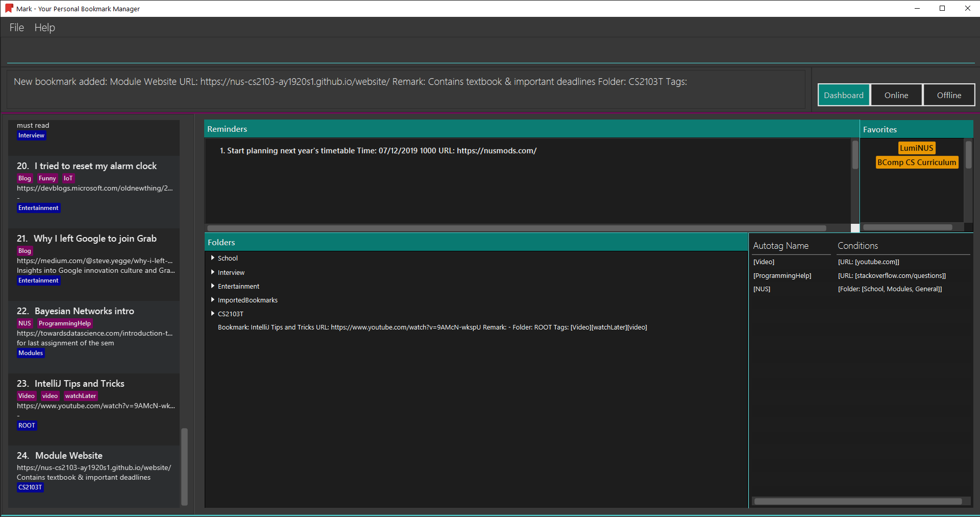
Task: Click the medium.com steve.yegge URL
Action: 95,261
